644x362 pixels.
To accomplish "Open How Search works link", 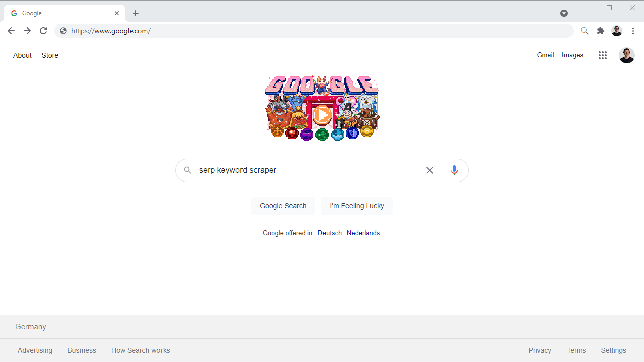I will (140, 350).
